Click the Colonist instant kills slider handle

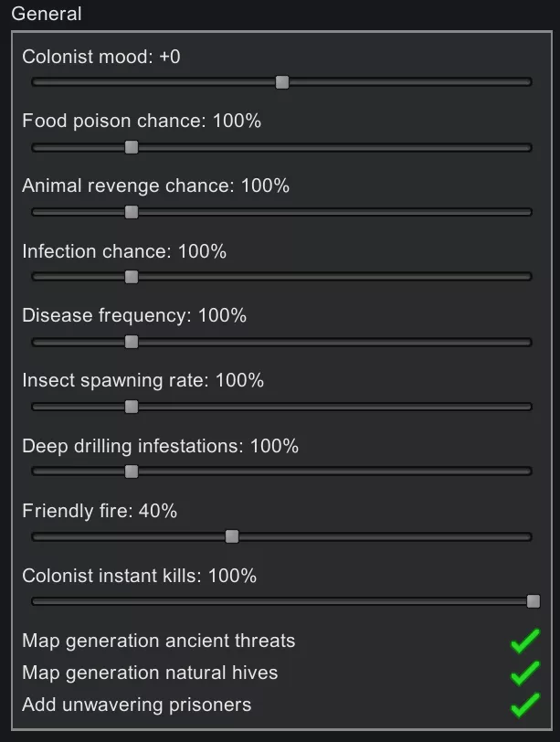point(533,601)
